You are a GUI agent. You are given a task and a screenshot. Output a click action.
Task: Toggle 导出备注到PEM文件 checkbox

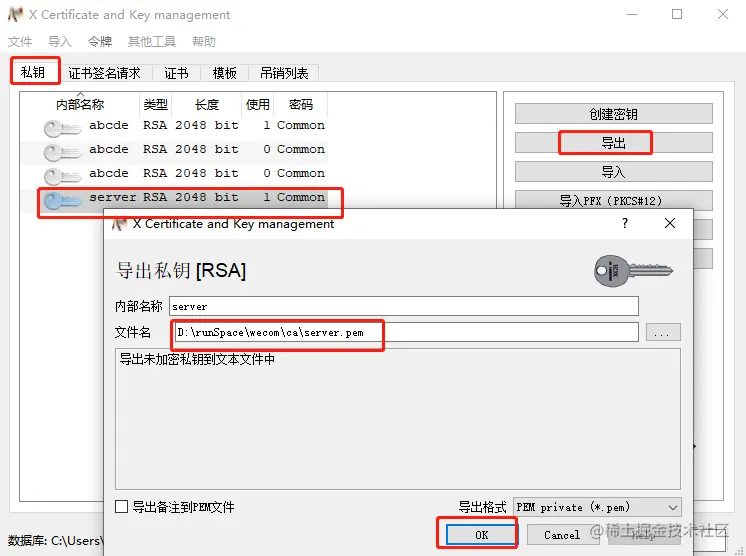tap(121, 507)
